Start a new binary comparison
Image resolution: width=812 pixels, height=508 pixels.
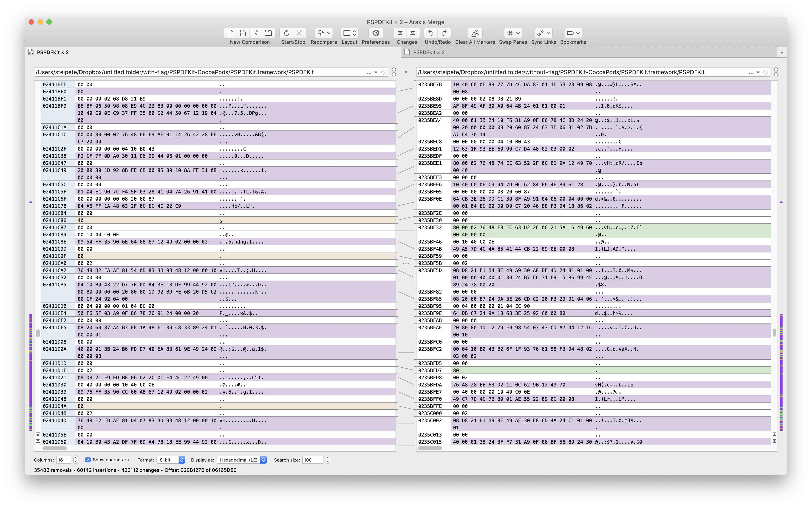[x=243, y=33]
